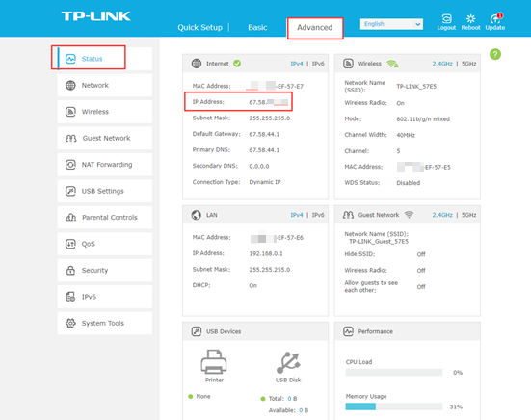This screenshot has width=531, height=420.
Task: Open the System Tools menu item
Action: tap(105, 324)
